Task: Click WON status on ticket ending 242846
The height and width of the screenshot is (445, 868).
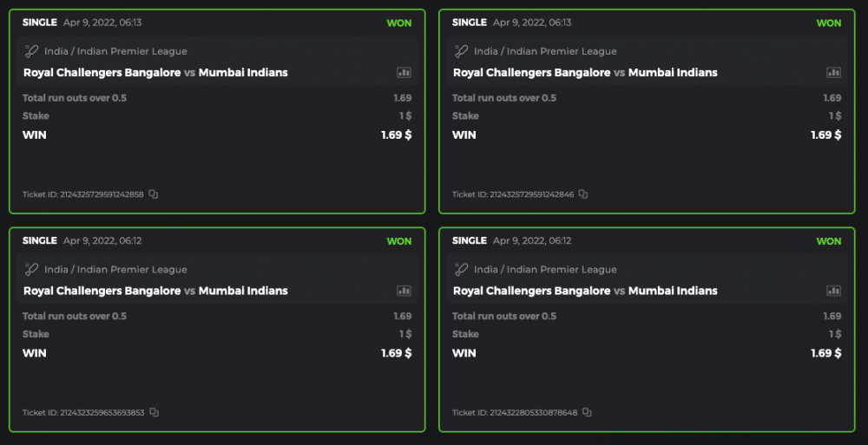Action: click(829, 23)
